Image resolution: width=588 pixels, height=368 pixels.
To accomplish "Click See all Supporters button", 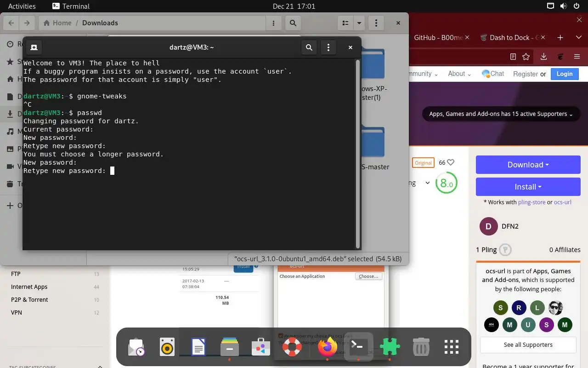I will pyautogui.click(x=528, y=345).
